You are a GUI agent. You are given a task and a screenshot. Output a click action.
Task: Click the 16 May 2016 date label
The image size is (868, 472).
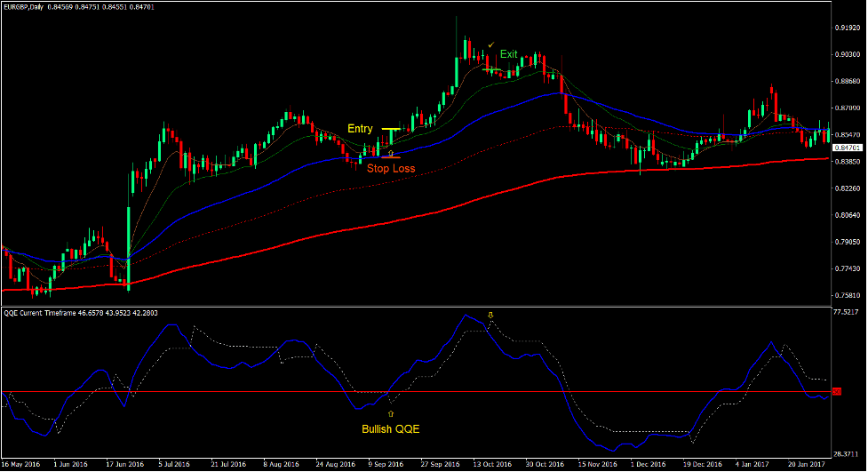tap(21, 464)
